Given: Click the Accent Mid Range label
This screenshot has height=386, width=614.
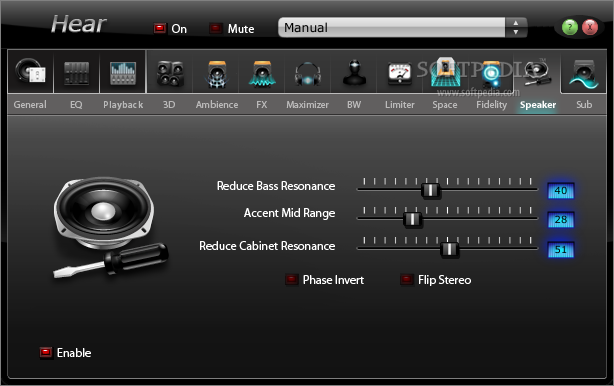Looking at the screenshot, I should coord(289,213).
